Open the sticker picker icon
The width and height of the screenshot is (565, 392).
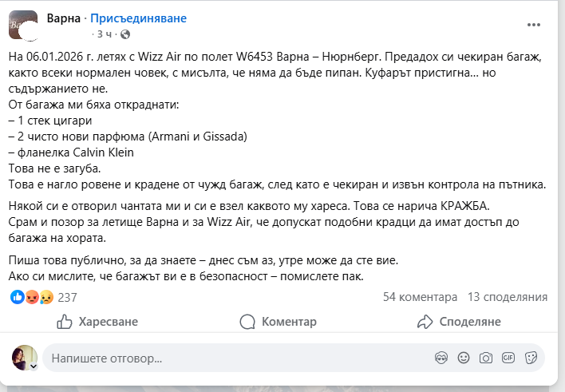[x=531, y=358]
